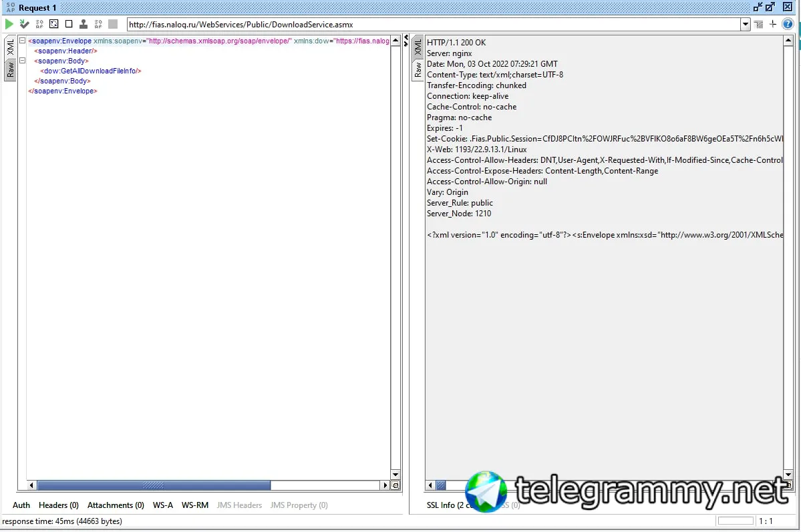Select the request XML vertical tab

(10, 47)
